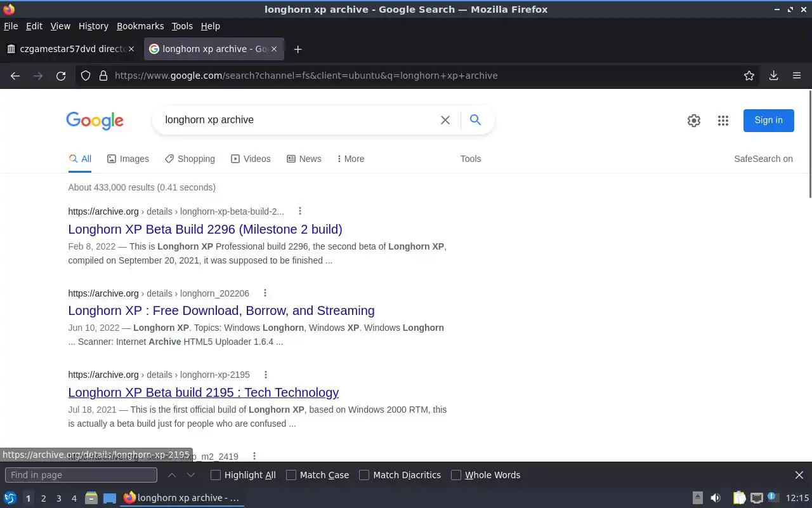The height and width of the screenshot is (508, 812).
Task: Click the network tray icon
Action: pos(756,498)
